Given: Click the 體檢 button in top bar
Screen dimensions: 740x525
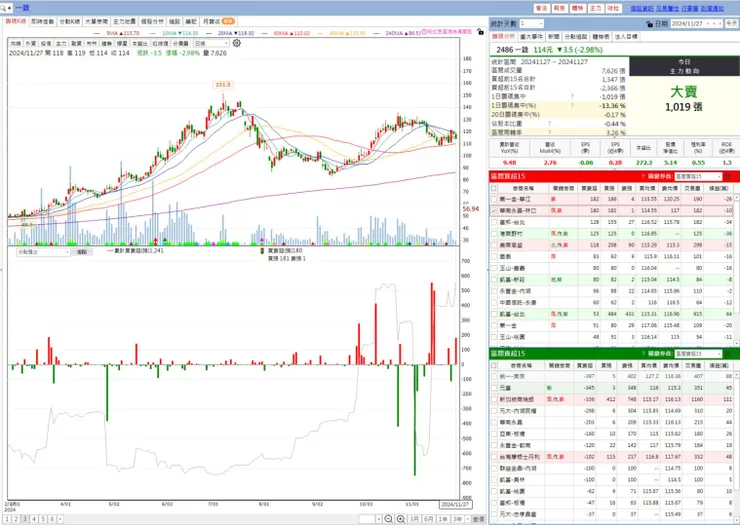Looking at the screenshot, I should tap(577, 8).
